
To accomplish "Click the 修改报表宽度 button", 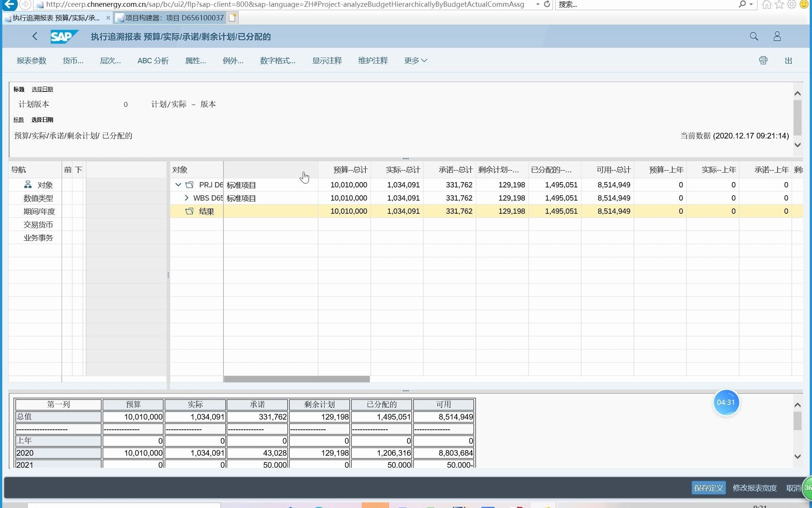I will coord(754,488).
